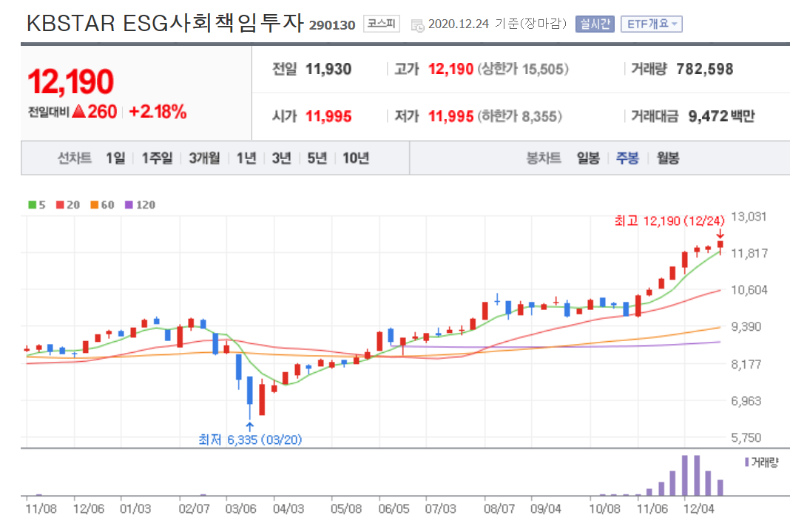790x532 pixels.
Task: Switch to 일봉 candlestick chart
Action: coord(588,158)
